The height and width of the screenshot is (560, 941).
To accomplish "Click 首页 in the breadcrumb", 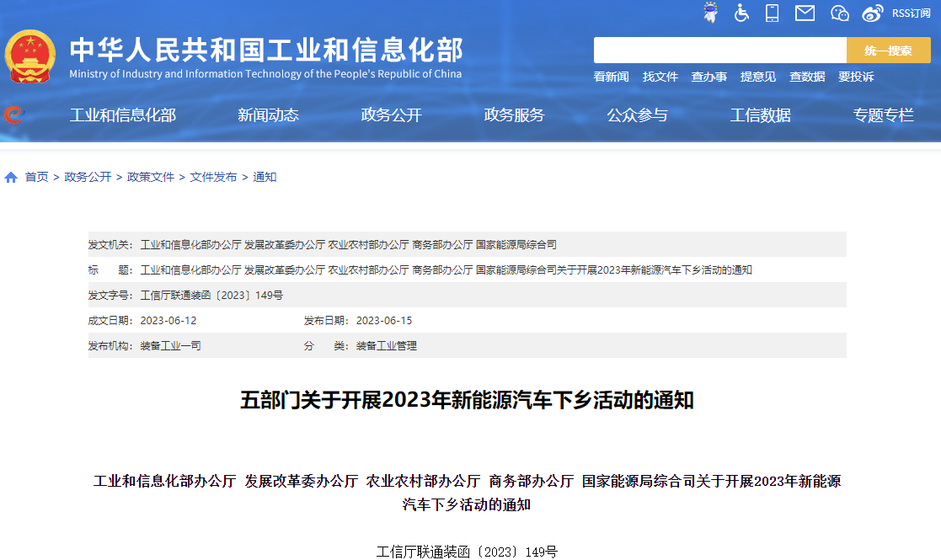I will [36, 177].
